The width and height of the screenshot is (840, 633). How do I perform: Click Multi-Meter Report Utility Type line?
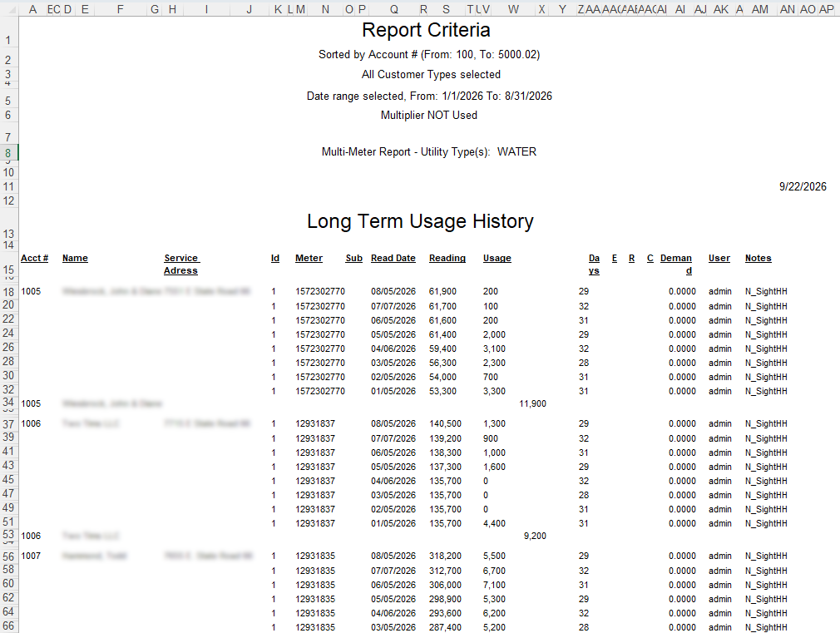[428, 151]
